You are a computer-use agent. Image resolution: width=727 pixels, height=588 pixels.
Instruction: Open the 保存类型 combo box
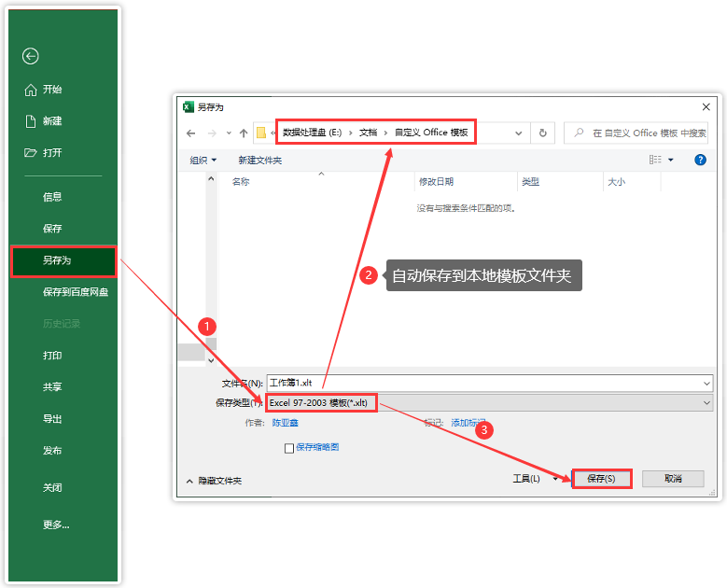click(x=489, y=403)
